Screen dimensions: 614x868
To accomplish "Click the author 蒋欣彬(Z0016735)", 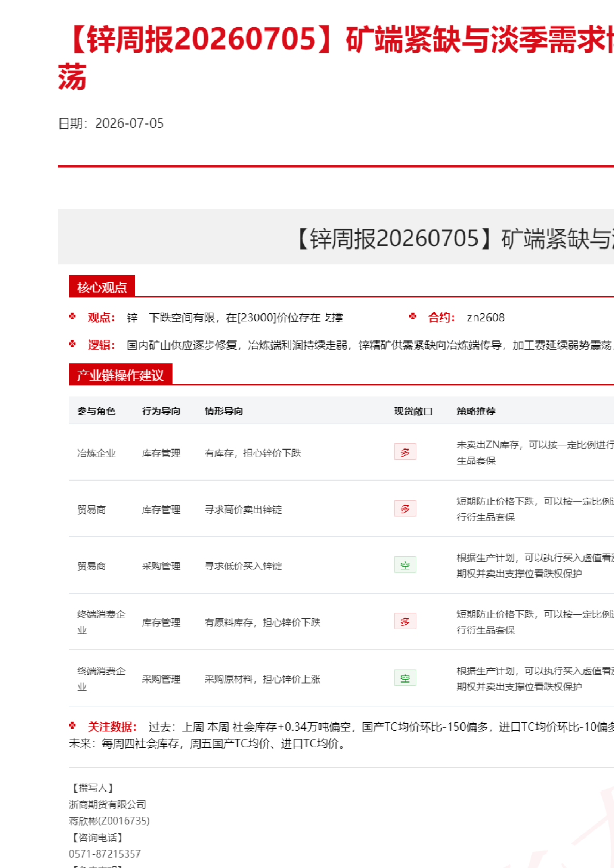I will coord(109,820).
